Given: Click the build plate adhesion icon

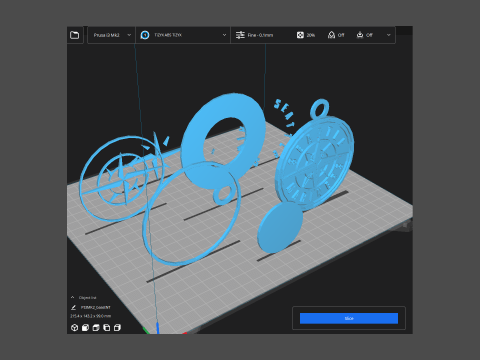Looking at the screenshot, I should tap(360, 35).
